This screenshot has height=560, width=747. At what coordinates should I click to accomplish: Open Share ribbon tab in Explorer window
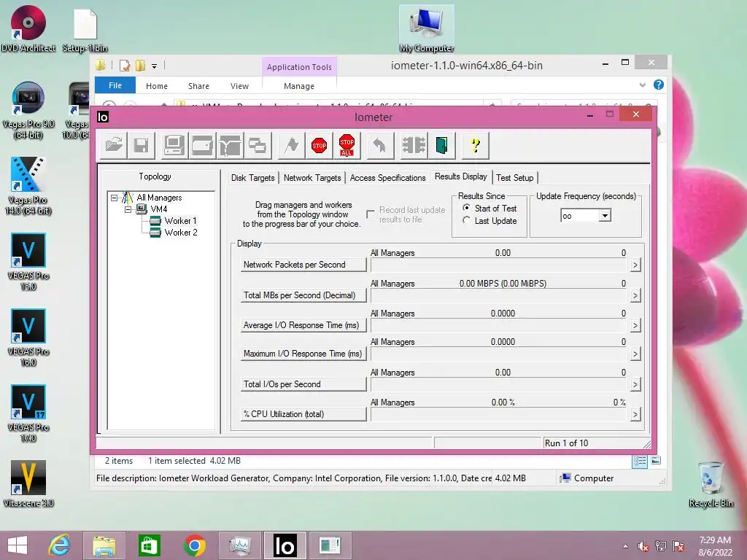[198, 86]
